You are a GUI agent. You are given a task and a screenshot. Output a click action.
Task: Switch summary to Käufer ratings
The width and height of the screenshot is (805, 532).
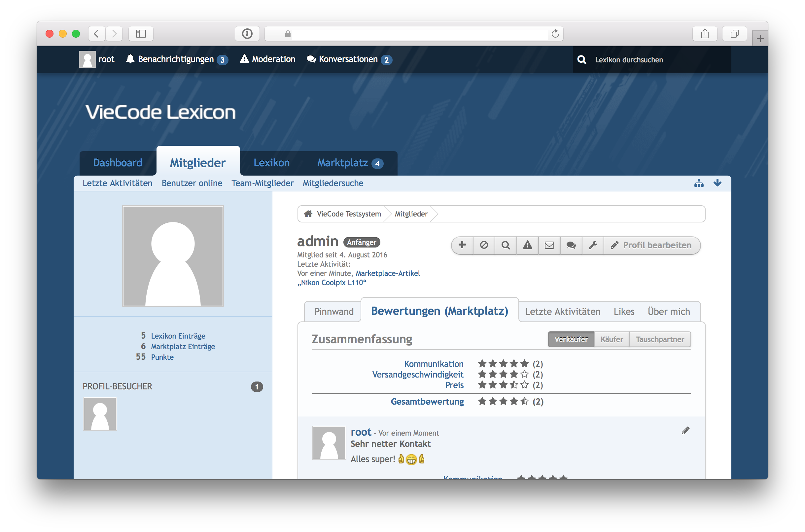point(612,339)
